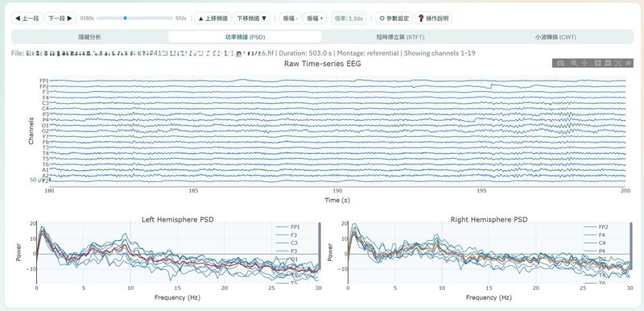Select the Zoom tool in plot modebar
The width and height of the screenshot is (644, 311).
[x=574, y=63]
